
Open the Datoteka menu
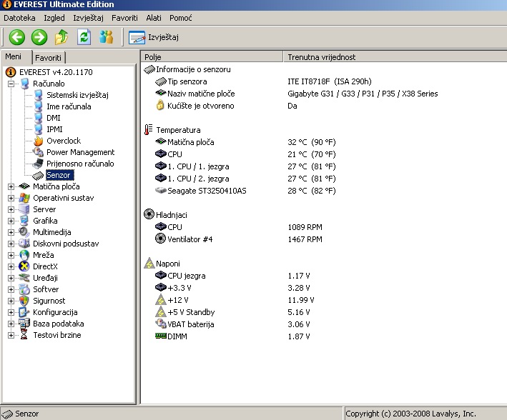click(20, 16)
